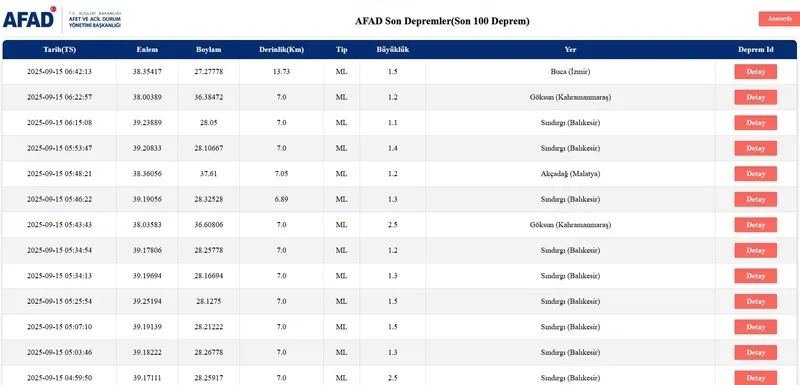Screen dimensions: 800x385
Task: Select depth value 7.05
Action: tap(282, 173)
